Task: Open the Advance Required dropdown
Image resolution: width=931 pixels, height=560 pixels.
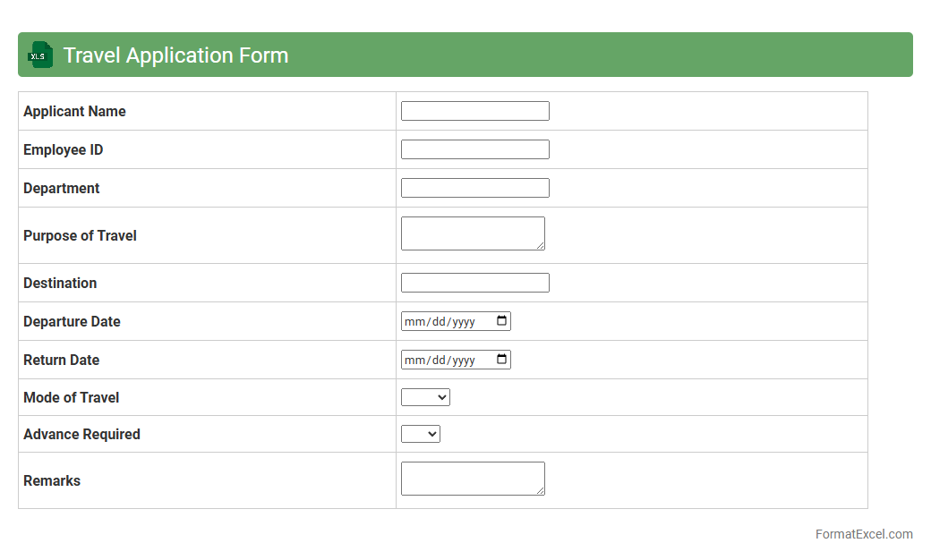Action: point(421,434)
